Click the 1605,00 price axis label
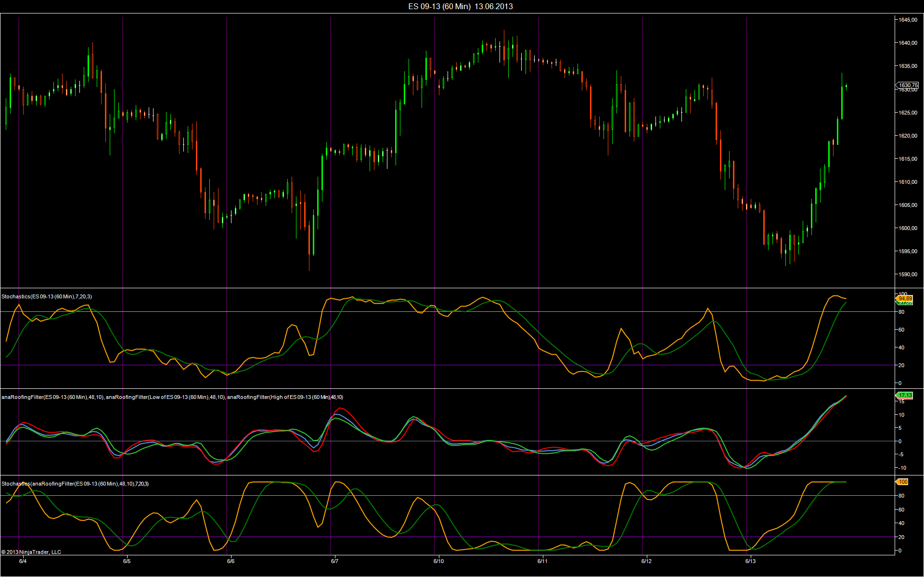The height and width of the screenshot is (577, 924). 908,205
